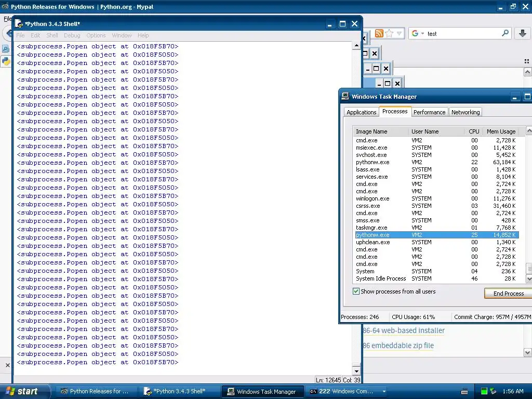
Task: Click the browser back arrow button
Action: 8,33
